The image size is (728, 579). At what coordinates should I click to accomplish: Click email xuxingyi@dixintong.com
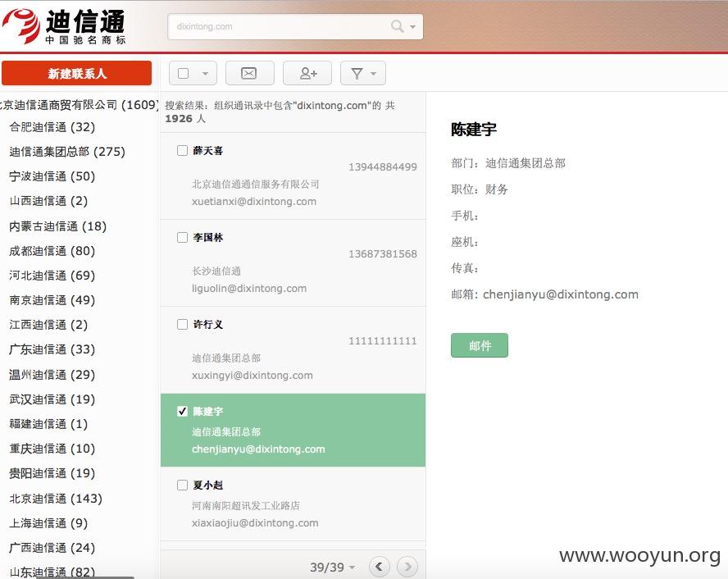(x=253, y=375)
